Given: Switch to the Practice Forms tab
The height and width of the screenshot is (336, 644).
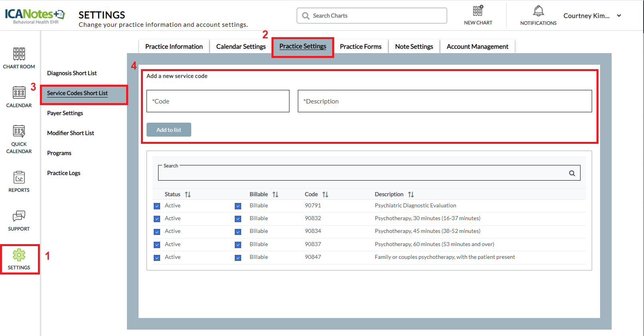Looking at the screenshot, I should (361, 47).
